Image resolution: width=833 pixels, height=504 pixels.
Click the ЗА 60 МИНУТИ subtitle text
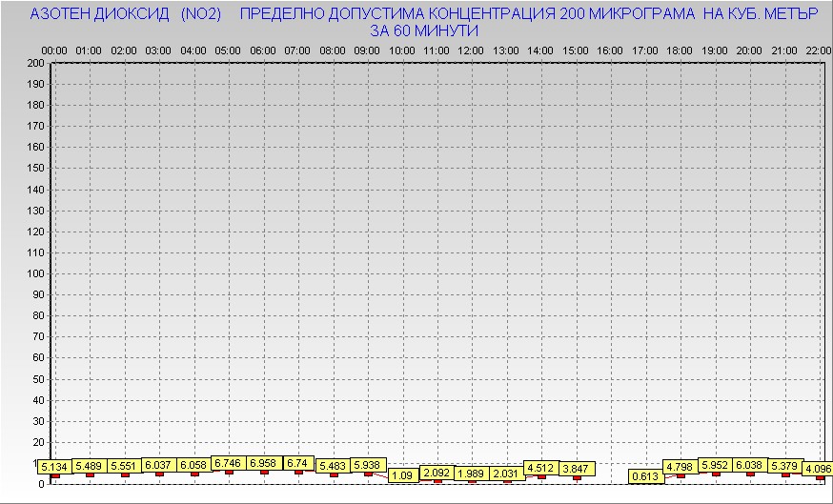pos(423,30)
